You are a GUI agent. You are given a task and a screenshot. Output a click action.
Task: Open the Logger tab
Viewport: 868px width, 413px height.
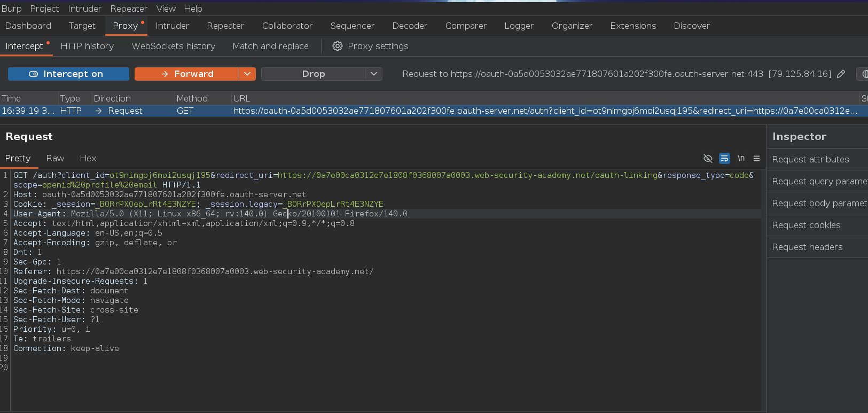point(519,26)
